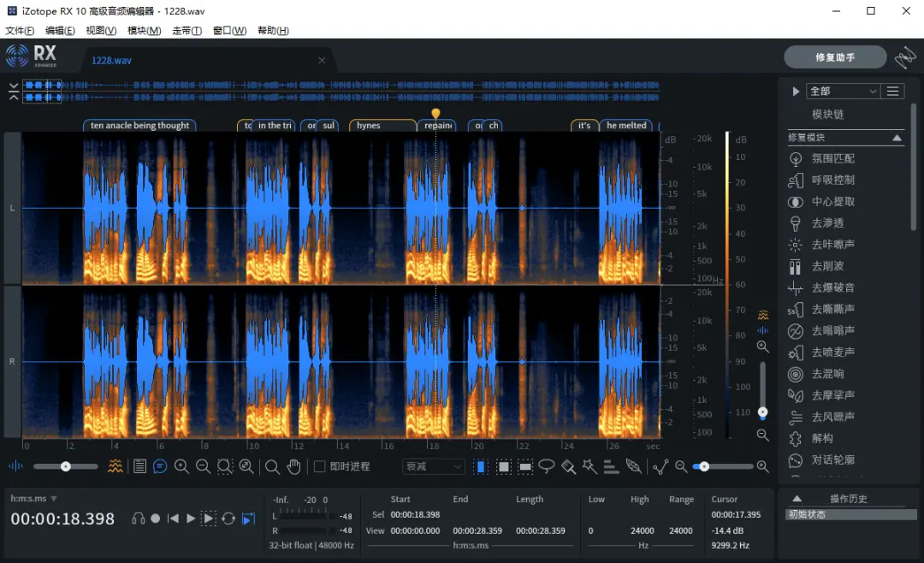This screenshot has height=563, width=924.
Task: Open the 模块(M) menu
Action: (x=144, y=31)
